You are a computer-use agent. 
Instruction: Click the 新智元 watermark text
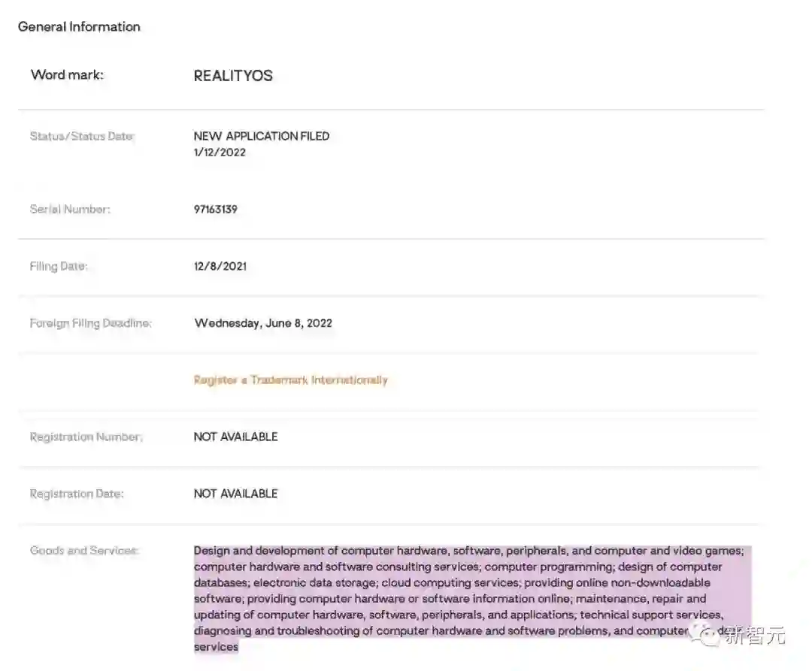pyautogui.click(x=754, y=636)
